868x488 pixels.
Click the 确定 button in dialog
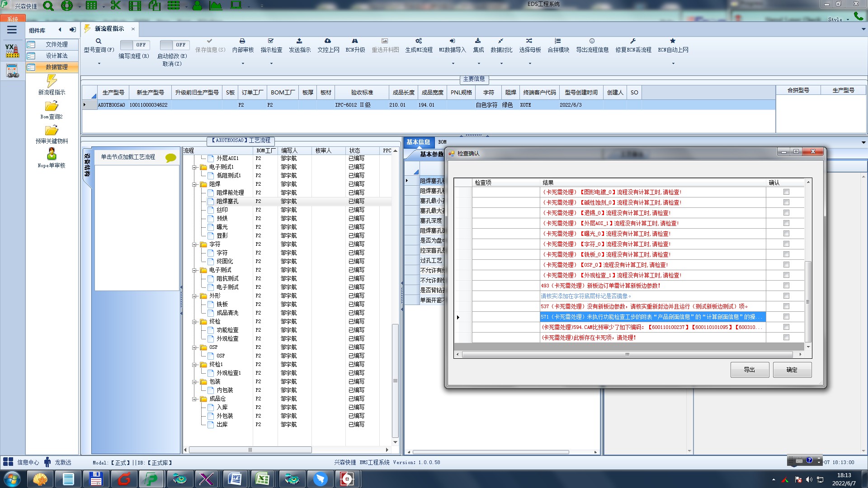pos(792,370)
